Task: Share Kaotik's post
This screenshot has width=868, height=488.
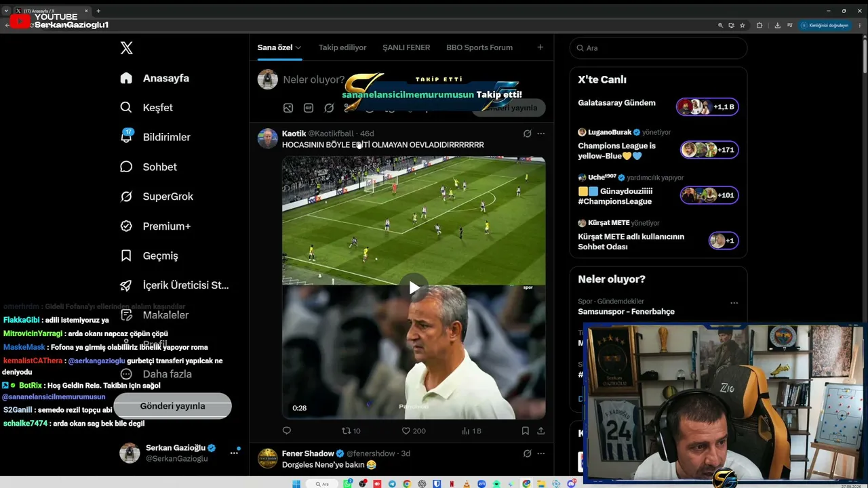Action: (540, 430)
